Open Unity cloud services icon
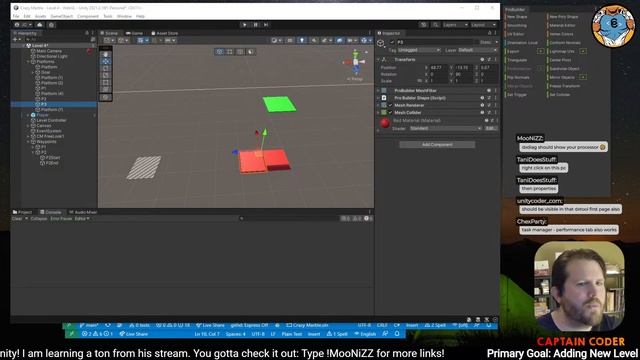The height and width of the screenshot is (360, 640). coord(40,25)
